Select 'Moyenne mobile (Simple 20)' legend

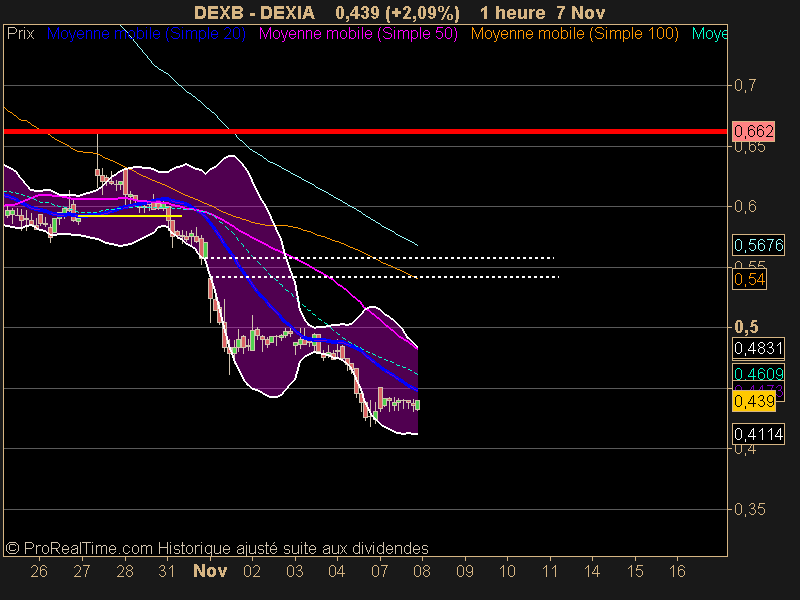pyautogui.click(x=146, y=34)
